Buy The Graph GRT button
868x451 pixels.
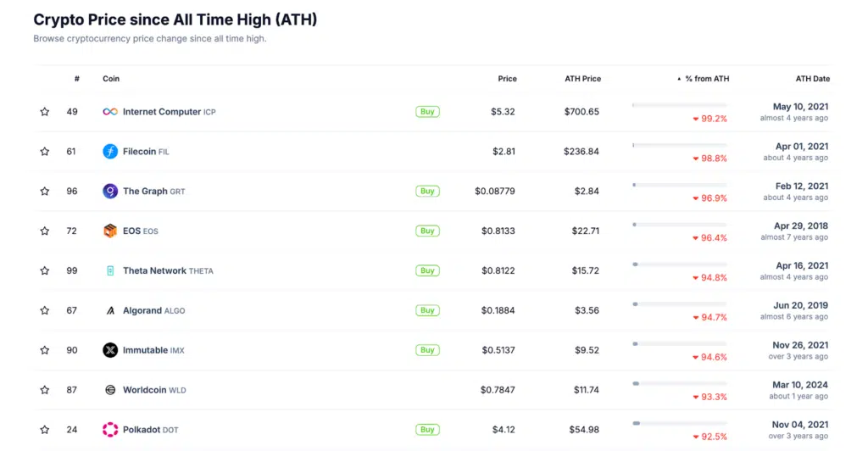(427, 191)
